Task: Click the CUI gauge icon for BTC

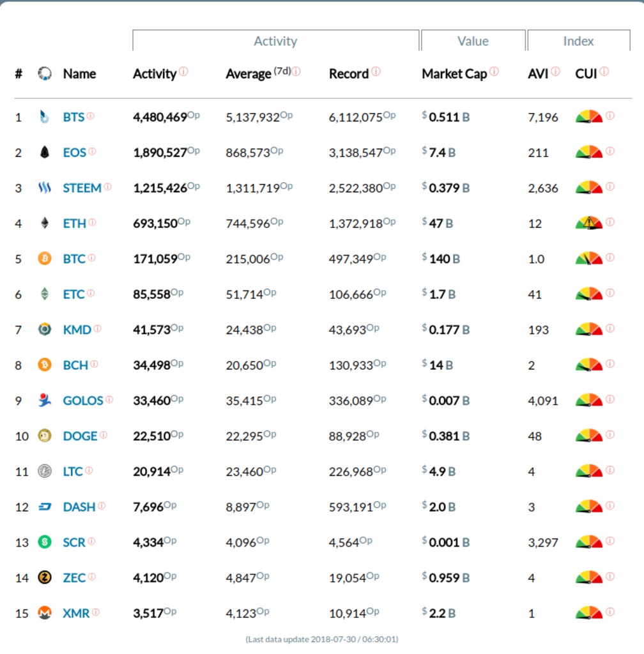Action: pyautogui.click(x=589, y=258)
